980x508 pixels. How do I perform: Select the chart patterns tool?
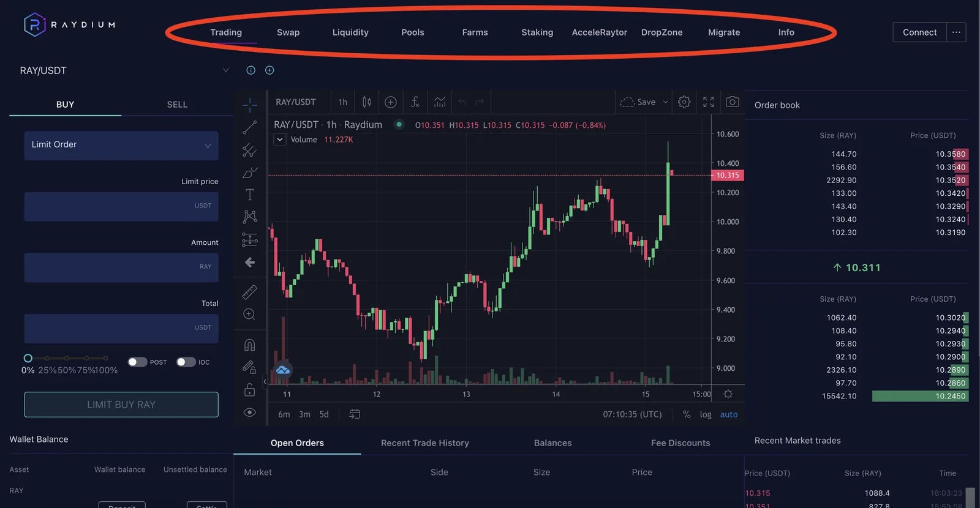(x=250, y=217)
